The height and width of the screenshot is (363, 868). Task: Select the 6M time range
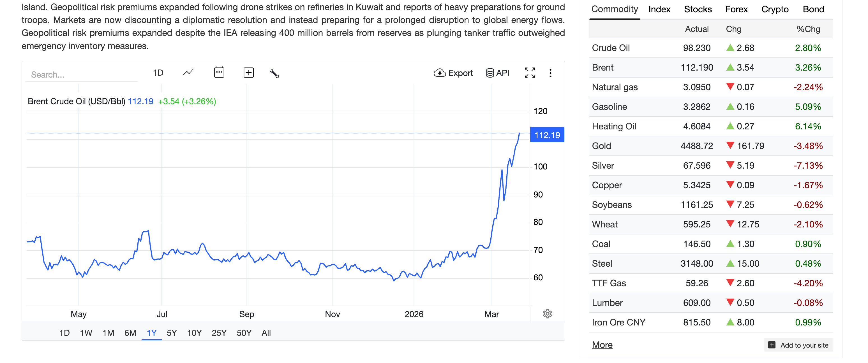pyautogui.click(x=130, y=333)
